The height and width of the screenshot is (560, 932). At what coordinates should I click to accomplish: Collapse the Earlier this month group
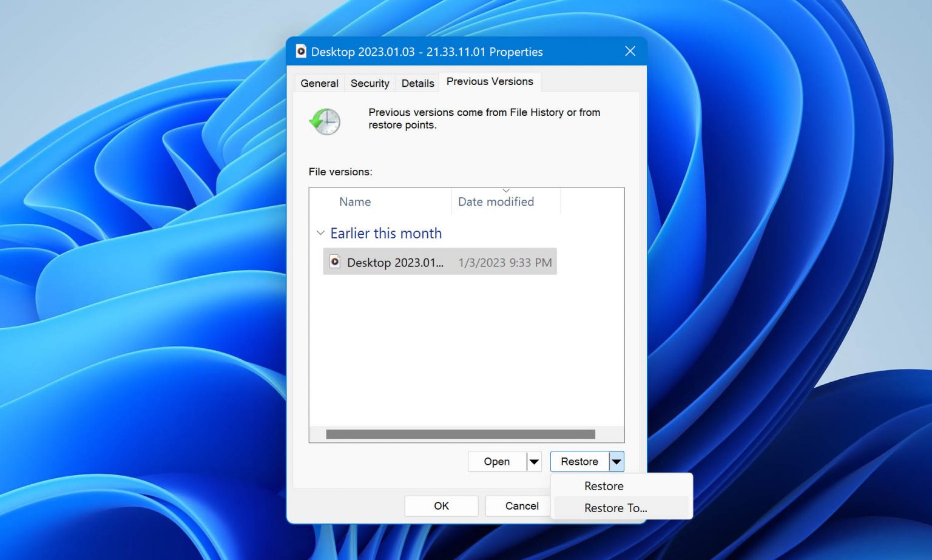click(320, 233)
